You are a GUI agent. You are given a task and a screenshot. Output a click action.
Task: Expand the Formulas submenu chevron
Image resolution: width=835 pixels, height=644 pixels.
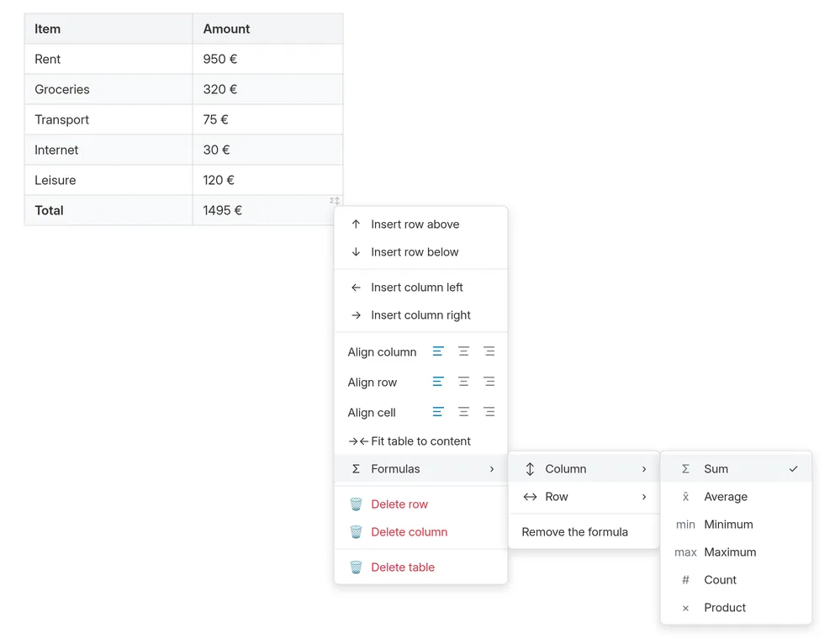point(492,469)
